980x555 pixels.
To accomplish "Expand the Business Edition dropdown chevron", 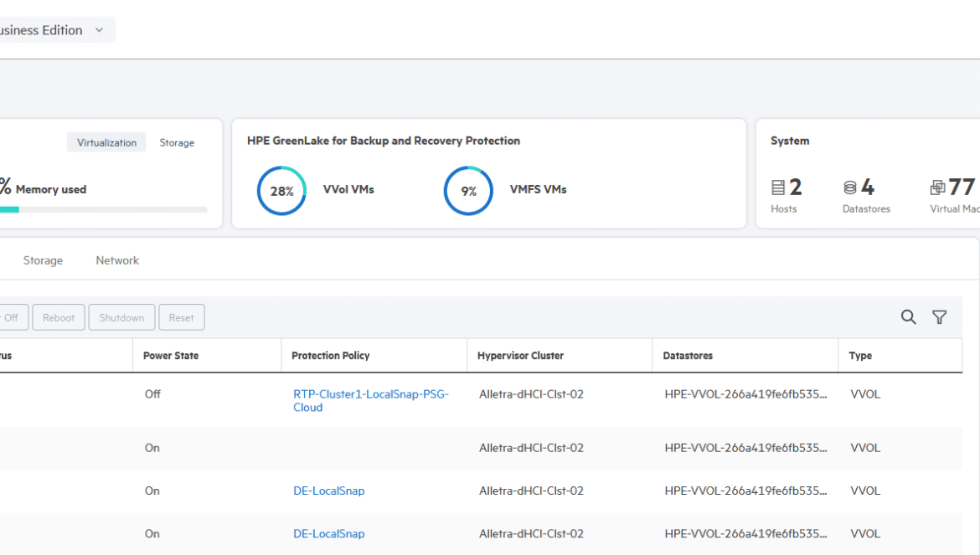I will coord(100,30).
